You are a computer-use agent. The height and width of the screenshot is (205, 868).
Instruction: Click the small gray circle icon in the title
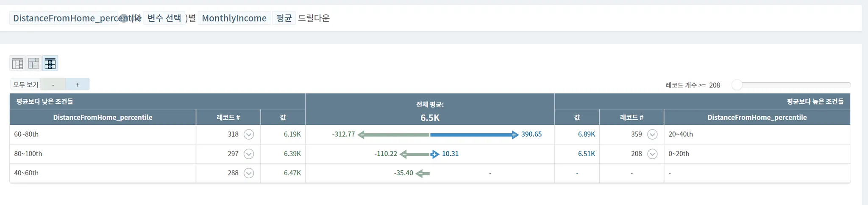pos(123,18)
